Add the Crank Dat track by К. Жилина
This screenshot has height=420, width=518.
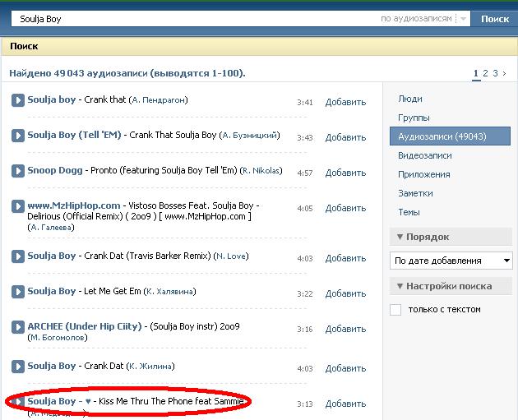[345, 368]
